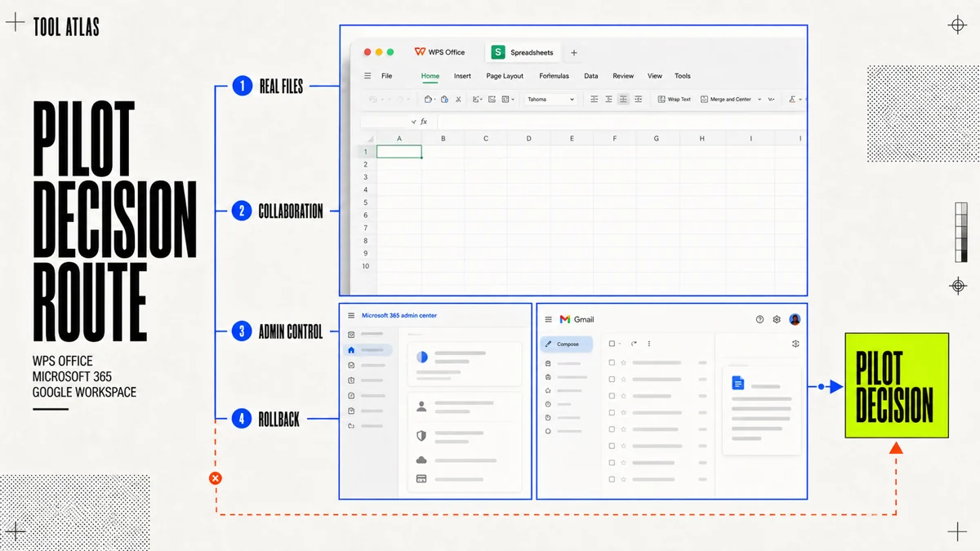Tick the first Gmail message row checkbox
Screen dimensions: 980x551
click(x=612, y=362)
